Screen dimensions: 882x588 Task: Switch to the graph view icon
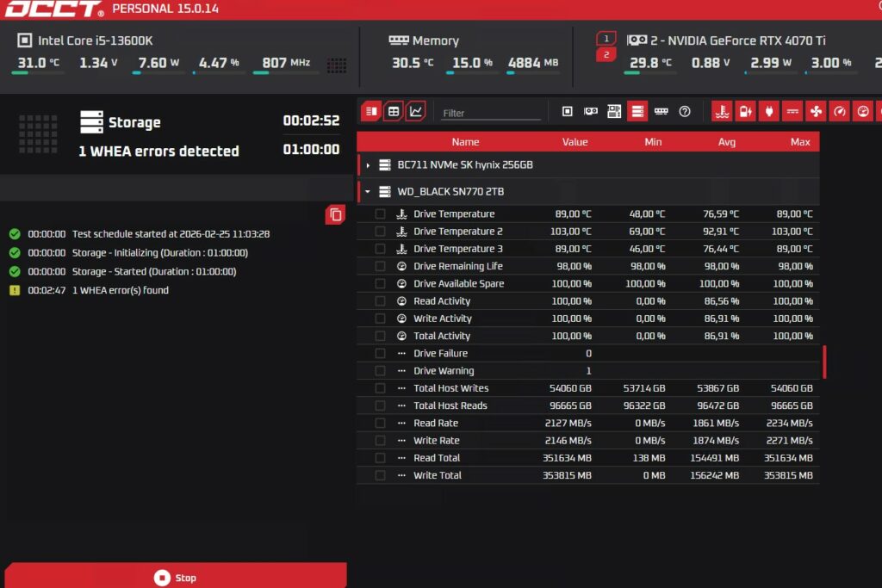pos(416,111)
